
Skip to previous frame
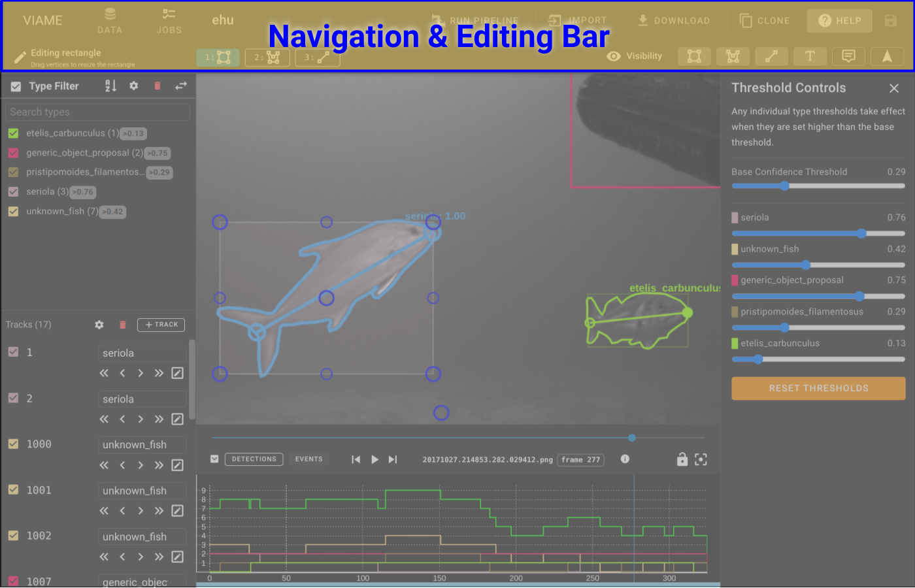[x=356, y=459]
